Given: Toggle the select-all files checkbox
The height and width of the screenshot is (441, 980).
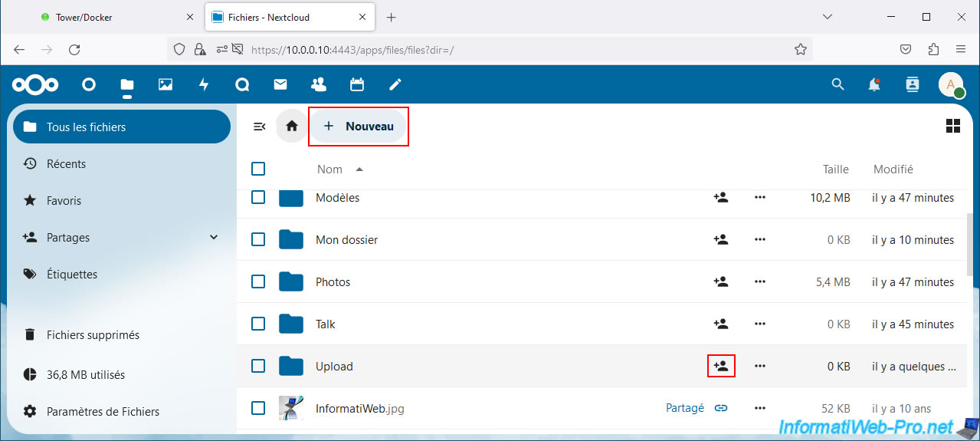Looking at the screenshot, I should coord(258,169).
